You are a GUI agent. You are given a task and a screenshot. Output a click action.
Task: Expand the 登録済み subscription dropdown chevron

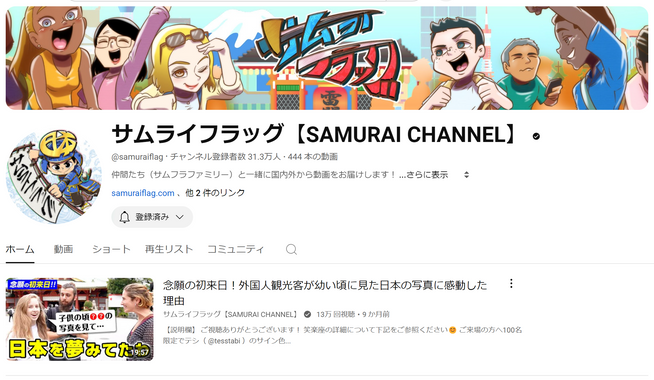pyautogui.click(x=180, y=217)
